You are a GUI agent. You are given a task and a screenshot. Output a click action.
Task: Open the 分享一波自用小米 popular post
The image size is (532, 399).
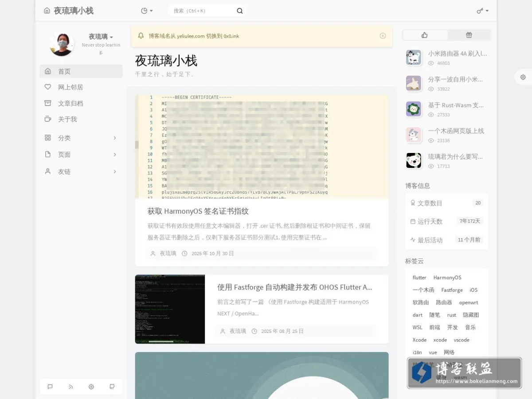point(455,79)
